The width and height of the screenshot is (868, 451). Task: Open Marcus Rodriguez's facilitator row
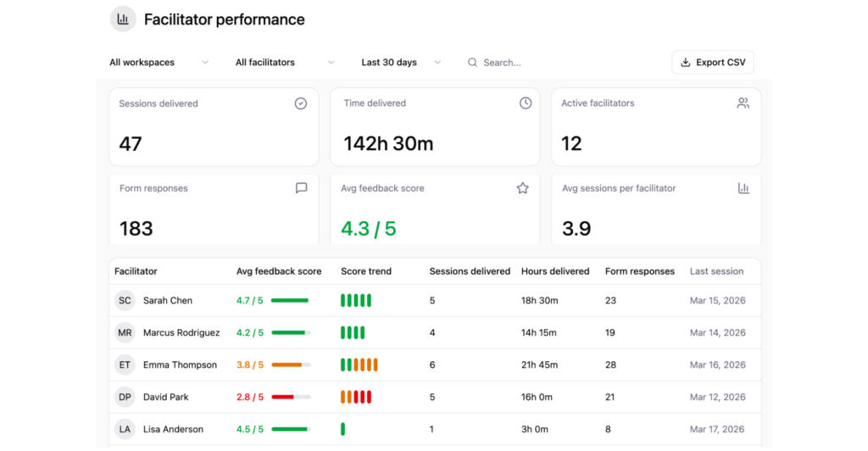coord(181,333)
